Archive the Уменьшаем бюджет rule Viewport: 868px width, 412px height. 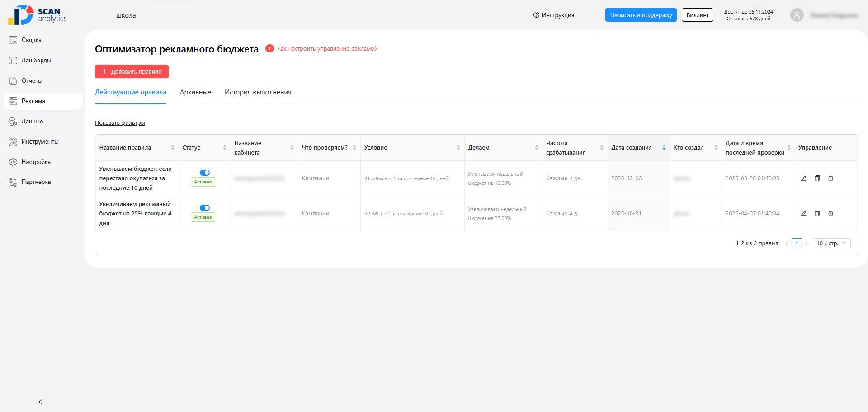830,178
